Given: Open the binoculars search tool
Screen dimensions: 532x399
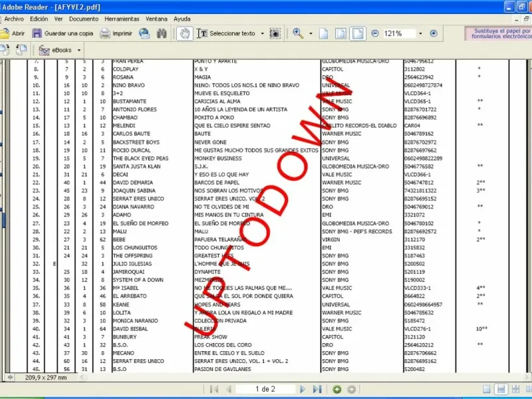Looking at the screenshot, I should click(x=162, y=33).
